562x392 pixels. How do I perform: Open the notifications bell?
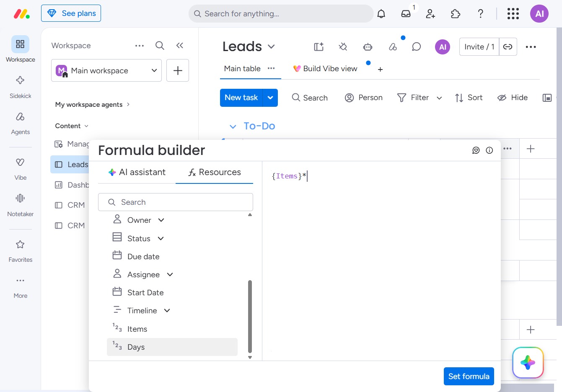(x=381, y=14)
